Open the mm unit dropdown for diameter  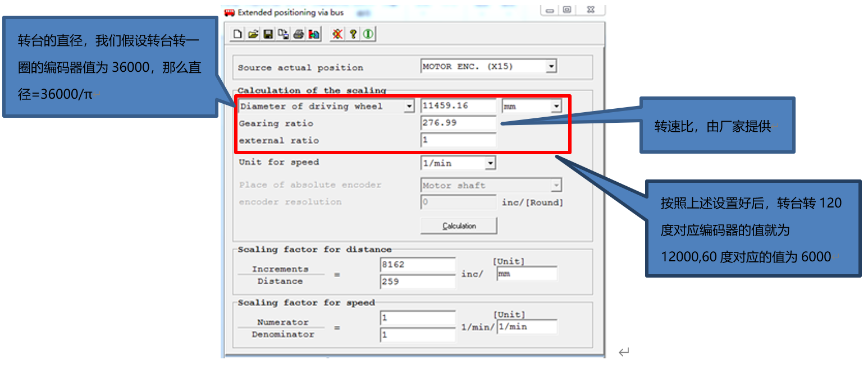[556, 106]
